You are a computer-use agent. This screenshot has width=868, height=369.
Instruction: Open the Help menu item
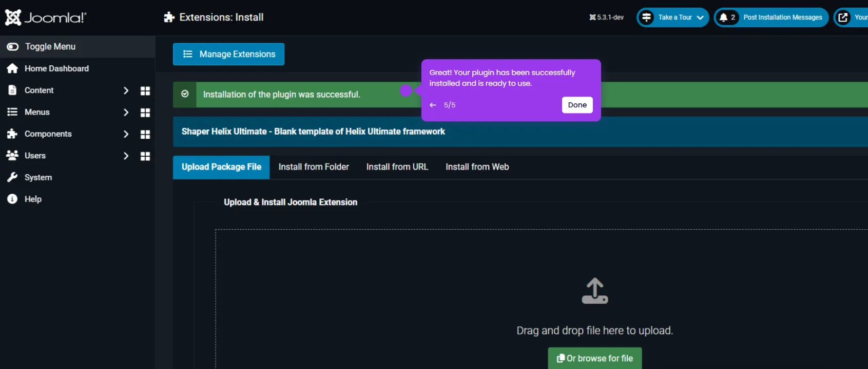(33, 199)
